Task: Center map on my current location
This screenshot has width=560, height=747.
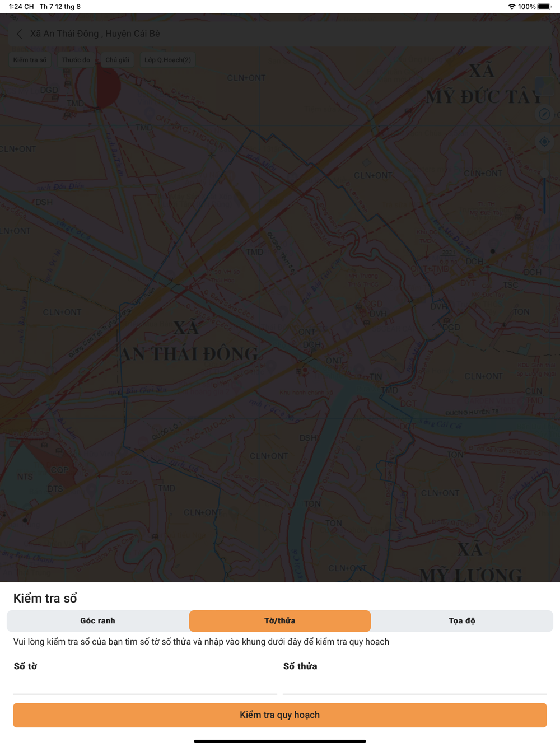Action: point(544,142)
